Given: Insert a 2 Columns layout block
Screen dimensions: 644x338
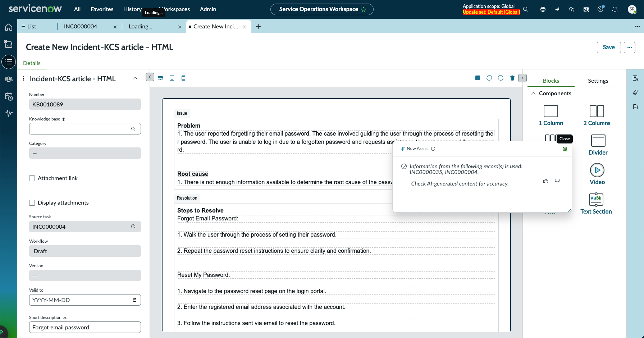Looking at the screenshot, I should tap(597, 115).
